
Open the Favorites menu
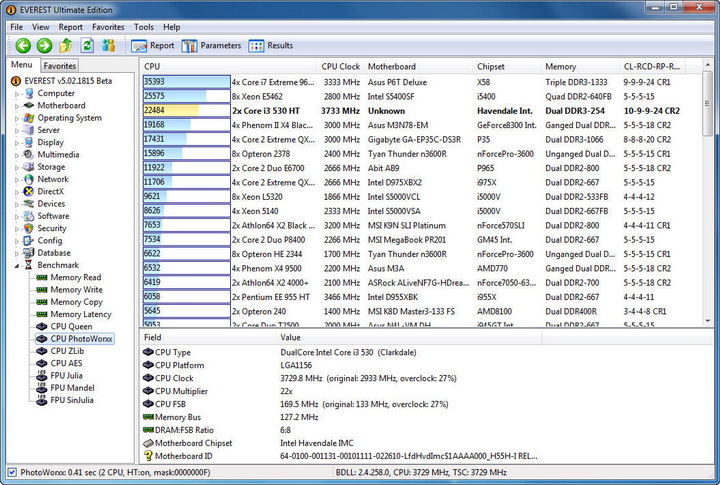pyautogui.click(x=108, y=27)
